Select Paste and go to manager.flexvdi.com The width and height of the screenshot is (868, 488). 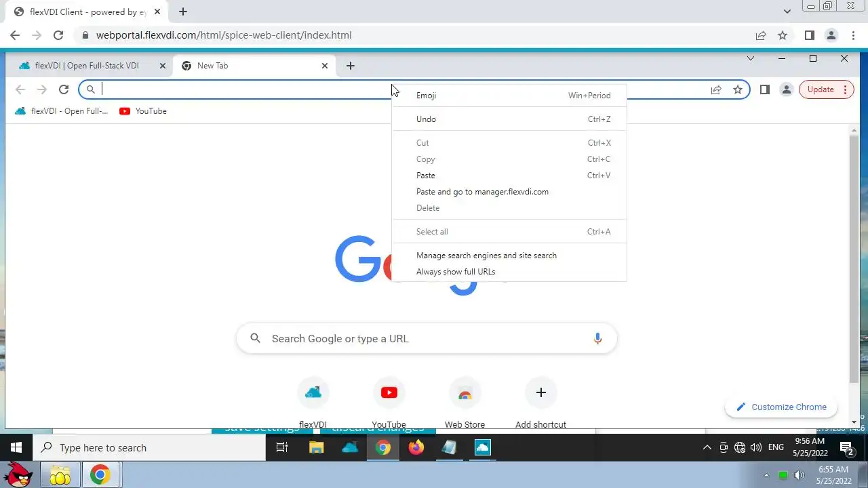coord(509,192)
